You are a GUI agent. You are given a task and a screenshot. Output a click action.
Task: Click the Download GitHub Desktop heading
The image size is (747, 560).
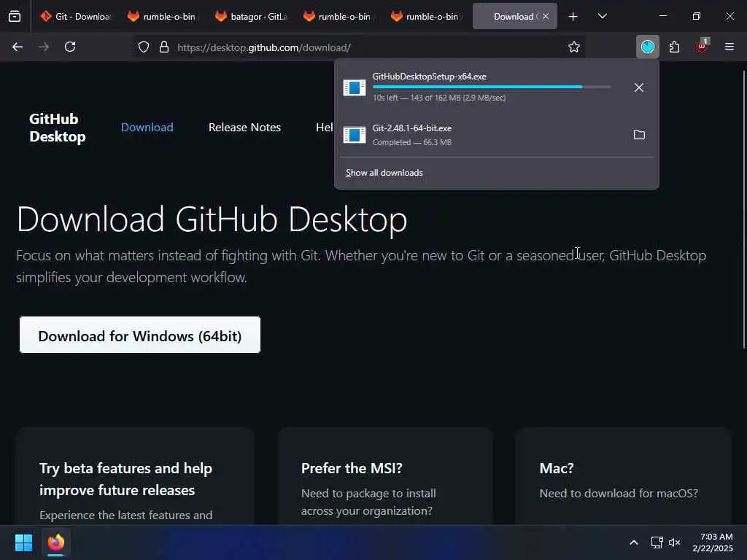coord(212,219)
